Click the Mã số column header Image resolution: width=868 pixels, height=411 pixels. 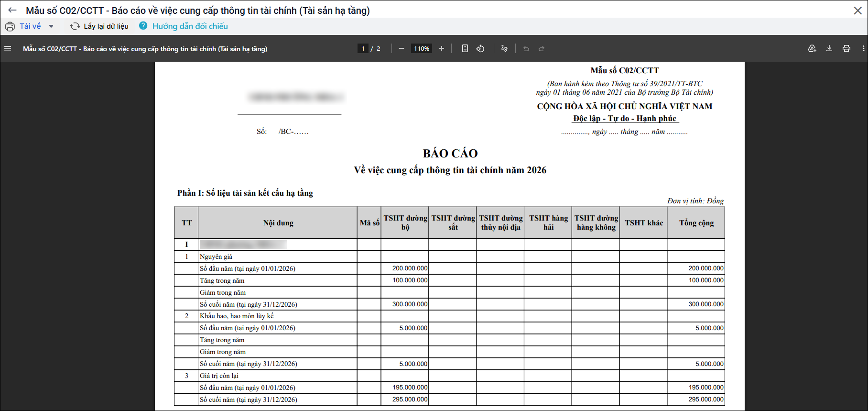[369, 223]
